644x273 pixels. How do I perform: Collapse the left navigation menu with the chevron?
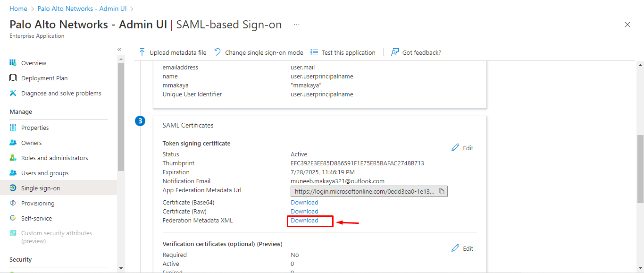click(119, 49)
